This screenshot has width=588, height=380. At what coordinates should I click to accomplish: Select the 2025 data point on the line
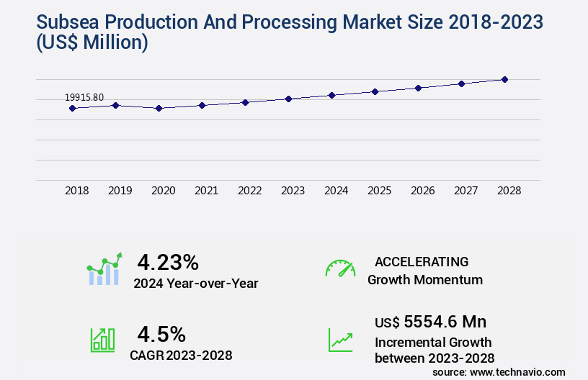coord(375,92)
